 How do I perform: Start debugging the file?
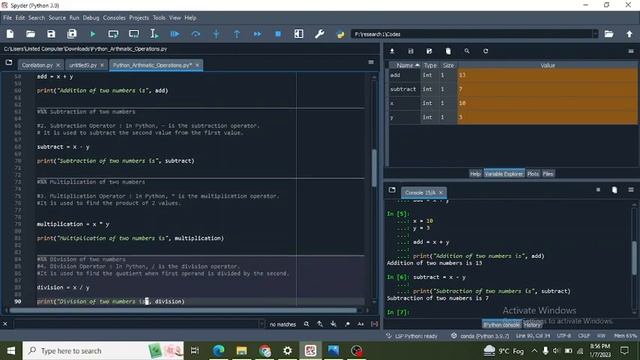click(x=175, y=34)
